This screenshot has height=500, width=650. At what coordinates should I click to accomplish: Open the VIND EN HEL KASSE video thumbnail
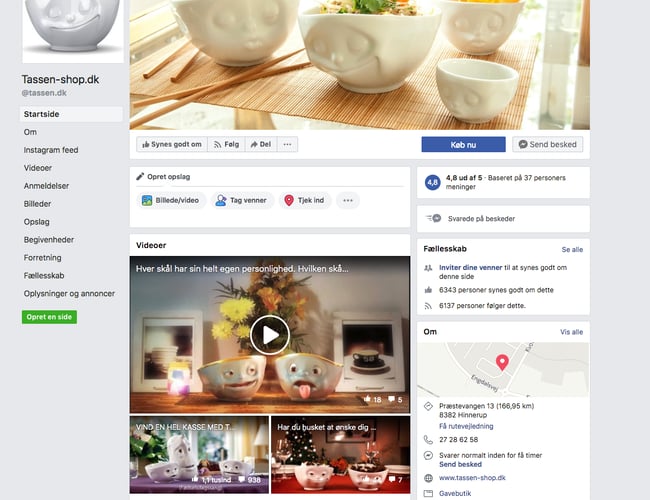(x=199, y=455)
